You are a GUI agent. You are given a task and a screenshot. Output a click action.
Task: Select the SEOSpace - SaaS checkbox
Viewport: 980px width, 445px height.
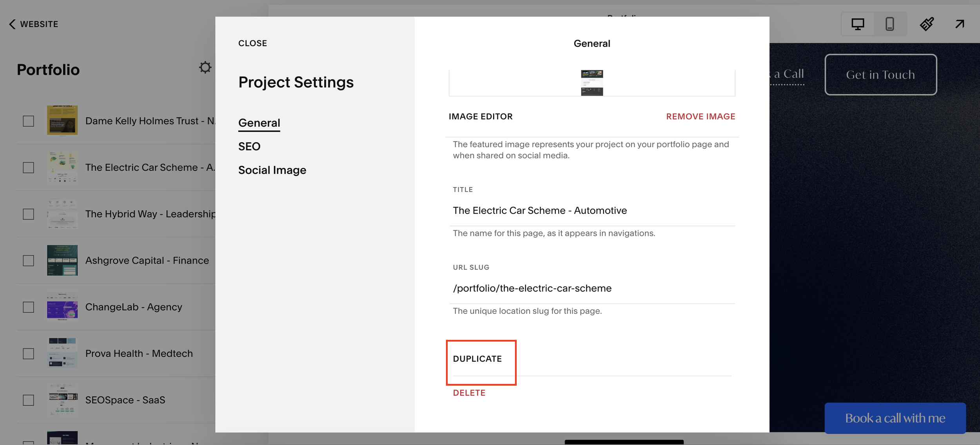pyautogui.click(x=28, y=400)
